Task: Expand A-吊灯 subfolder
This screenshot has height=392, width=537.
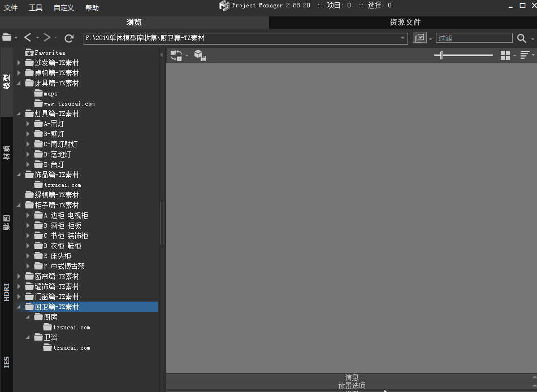Action: [x=28, y=124]
